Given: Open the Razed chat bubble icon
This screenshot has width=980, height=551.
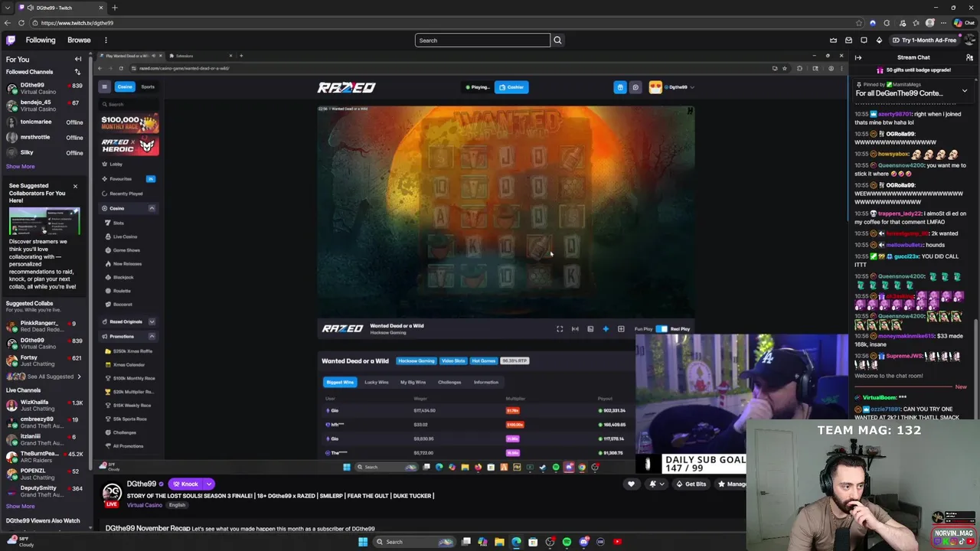Looking at the screenshot, I should click(x=635, y=87).
